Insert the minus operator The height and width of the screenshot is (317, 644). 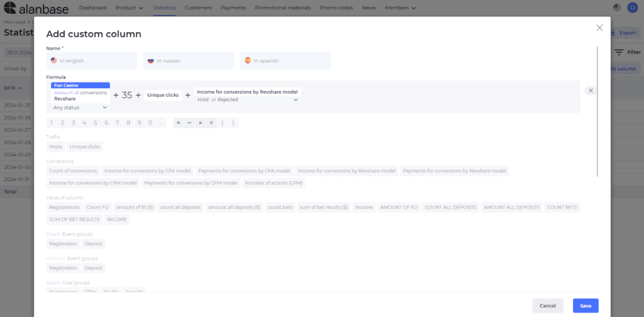[x=189, y=123]
